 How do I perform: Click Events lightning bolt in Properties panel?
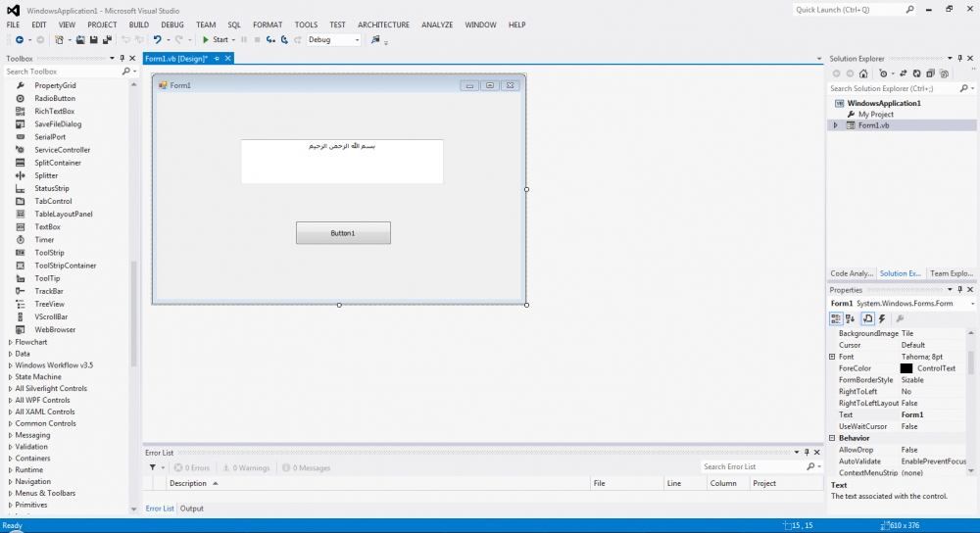(x=882, y=318)
